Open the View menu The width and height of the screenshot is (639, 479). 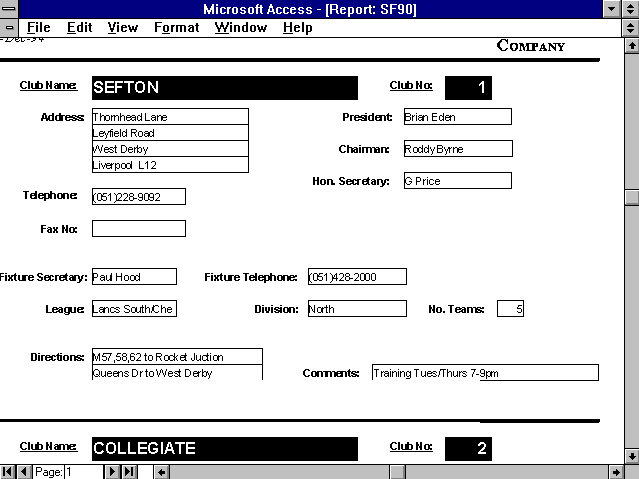tap(123, 28)
